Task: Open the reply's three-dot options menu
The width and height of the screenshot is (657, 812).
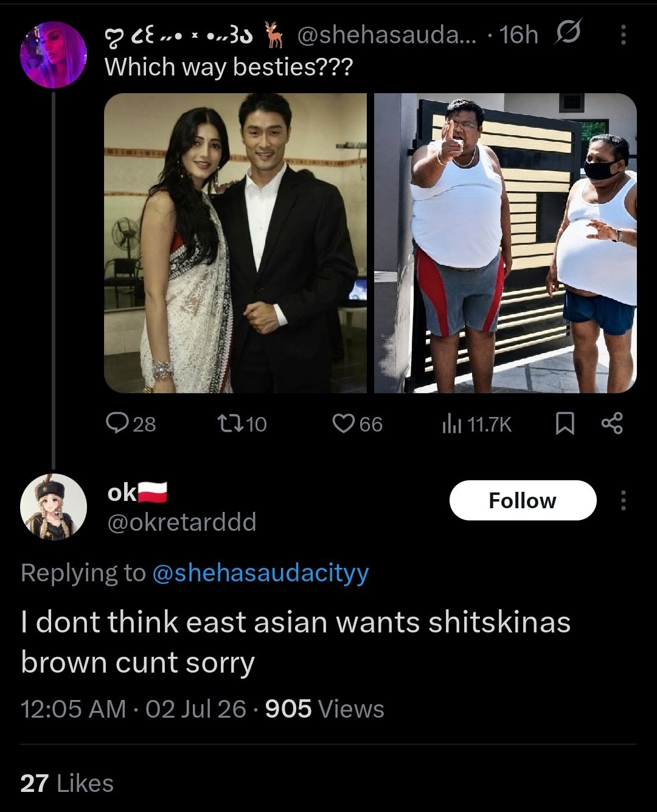Action: click(x=623, y=500)
